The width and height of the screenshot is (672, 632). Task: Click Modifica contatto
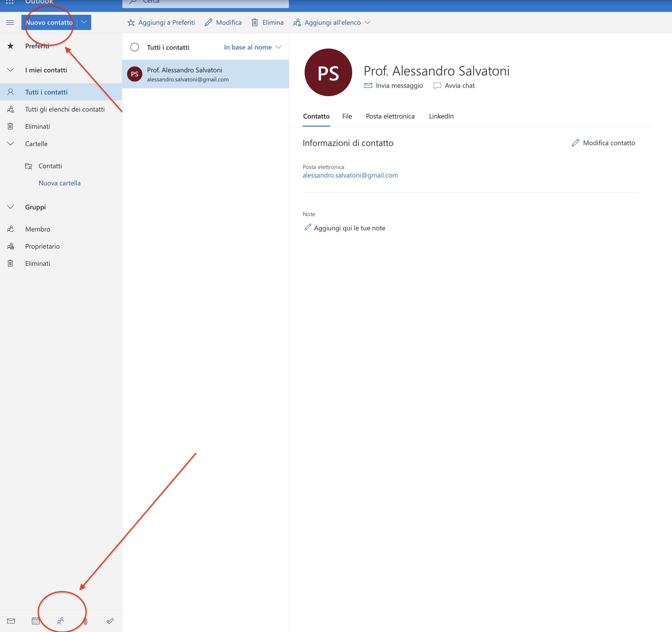pos(603,143)
